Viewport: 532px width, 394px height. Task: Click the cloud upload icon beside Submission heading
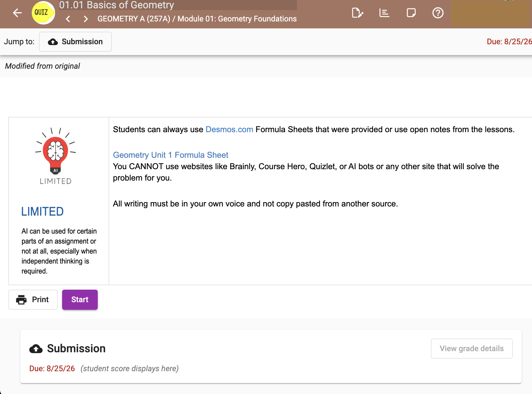tap(36, 349)
